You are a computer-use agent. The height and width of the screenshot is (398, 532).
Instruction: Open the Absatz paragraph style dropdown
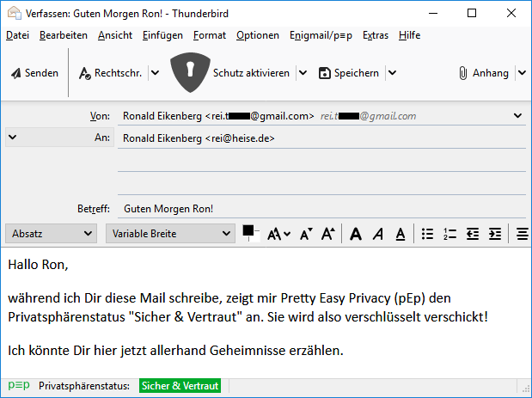click(x=52, y=234)
